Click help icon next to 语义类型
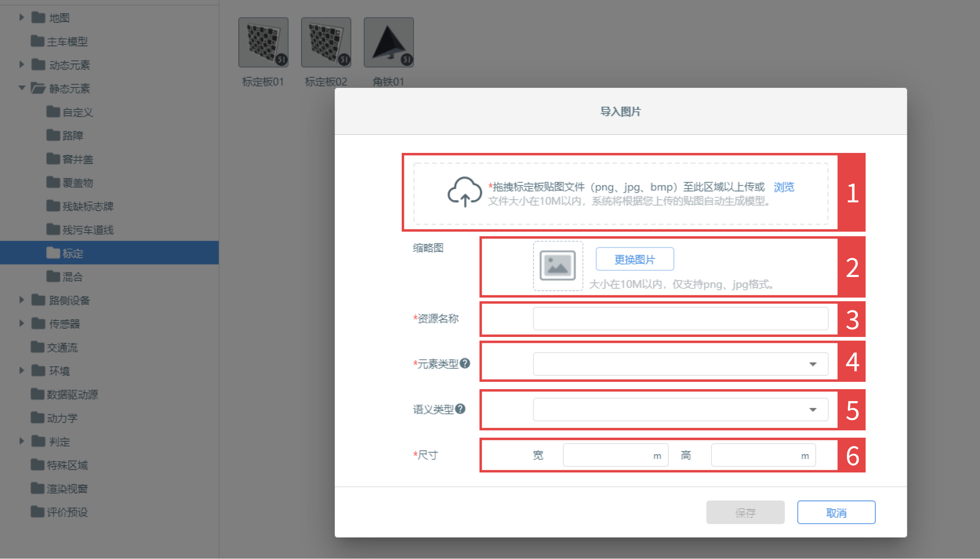This screenshot has width=980, height=559. pos(460,409)
